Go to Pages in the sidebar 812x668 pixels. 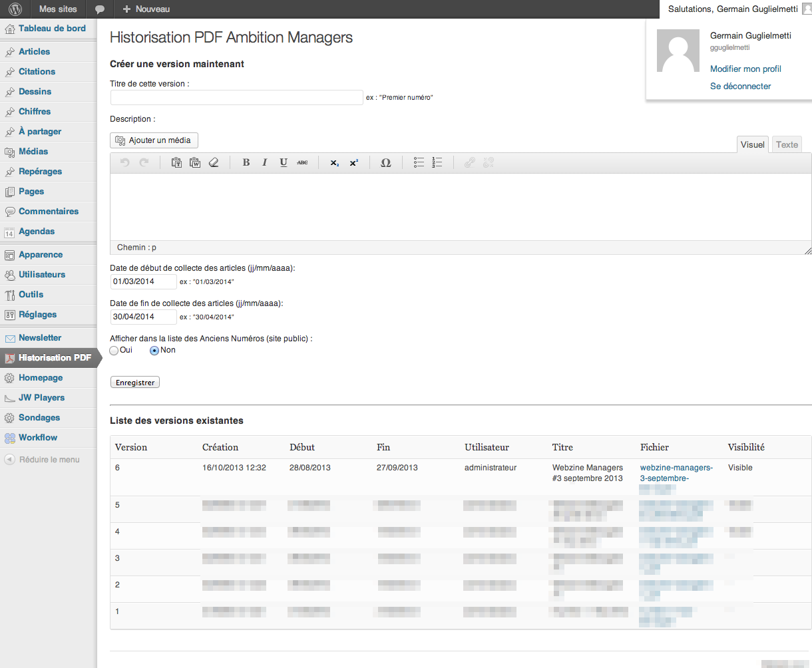click(48, 192)
